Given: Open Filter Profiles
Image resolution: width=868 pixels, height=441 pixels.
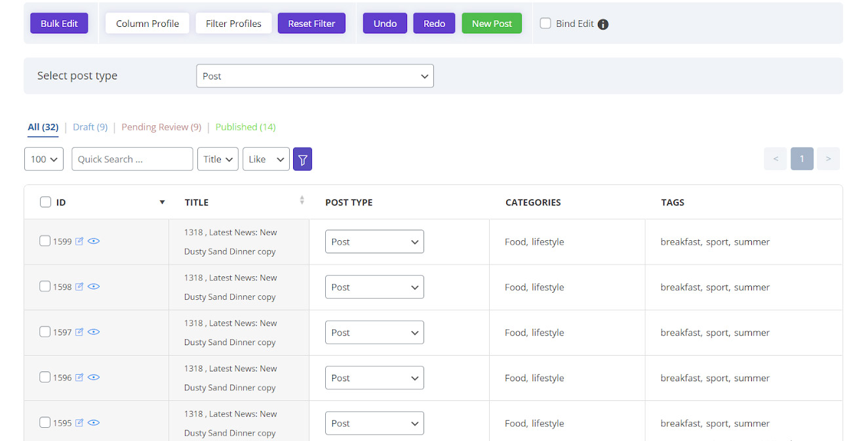Looking at the screenshot, I should pyautogui.click(x=233, y=24).
